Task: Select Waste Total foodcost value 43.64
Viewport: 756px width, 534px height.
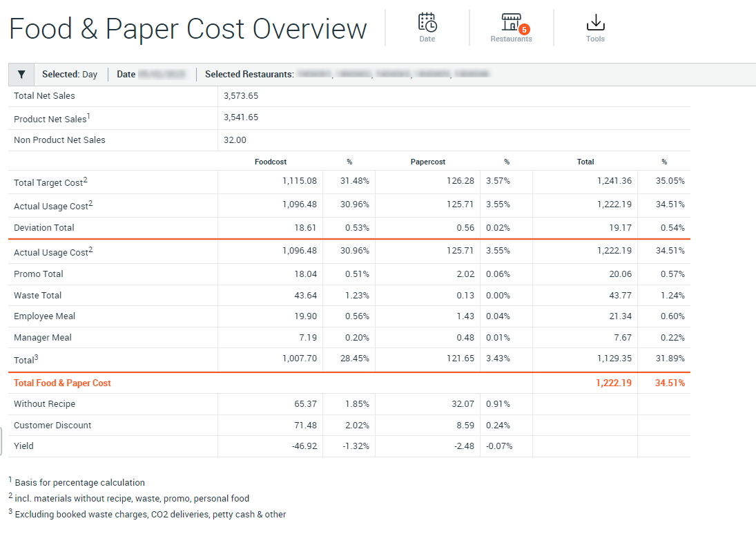Action: pyautogui.click(x=306, y=295)
